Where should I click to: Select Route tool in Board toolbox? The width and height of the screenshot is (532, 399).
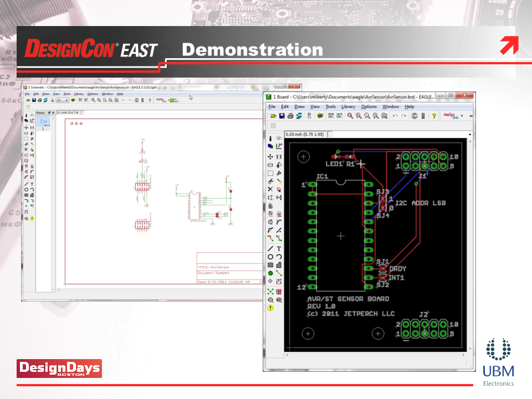point(270,238)
